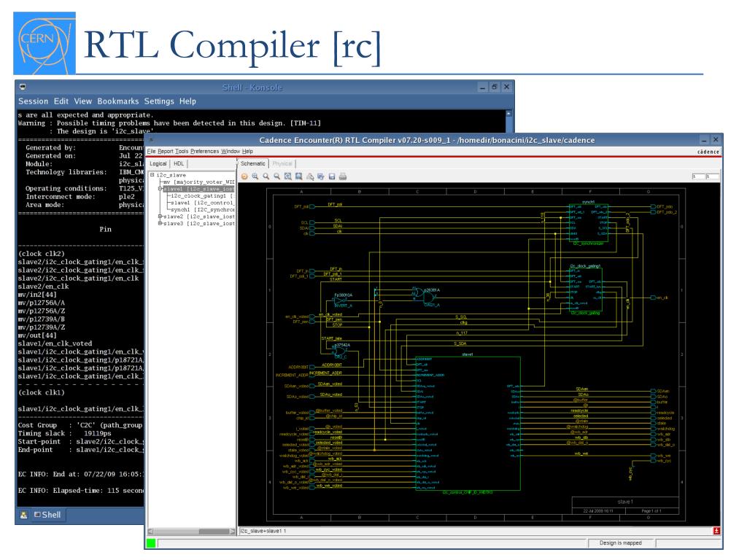Click the fourth magnifier icon in the schematic toolbar

pyautogui.click(x=276, y=176)
